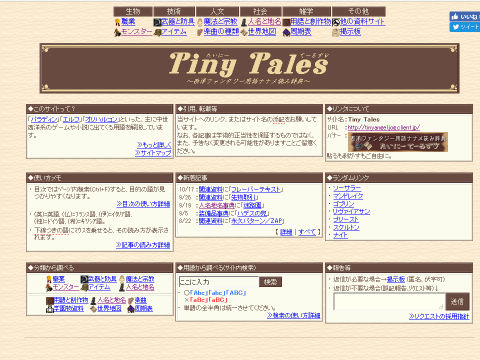Open random link リヴァイアサン
This screenshot has width=480, height=360.
point(352,212)
